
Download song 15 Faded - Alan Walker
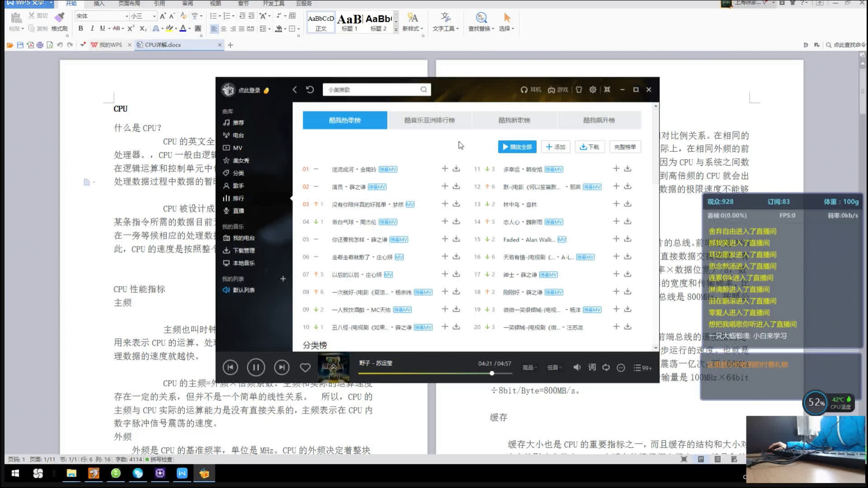tap(627, 239)
